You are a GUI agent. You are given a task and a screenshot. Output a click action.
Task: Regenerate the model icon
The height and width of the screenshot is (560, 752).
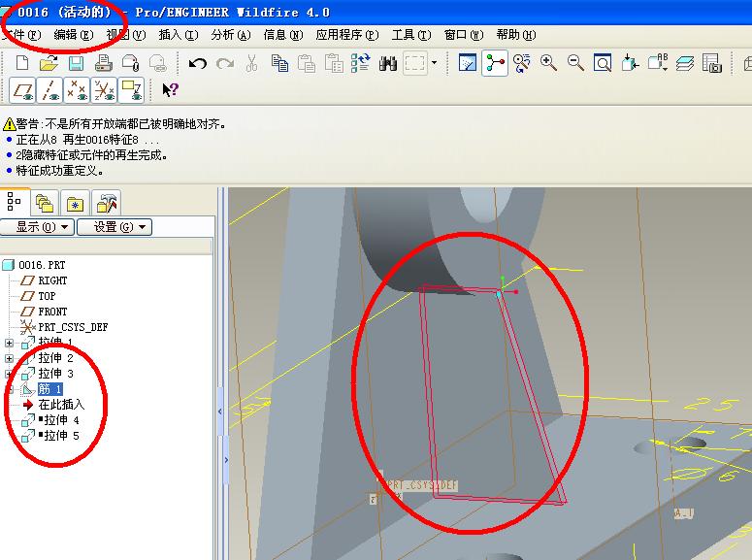click(x=360, y=63)
